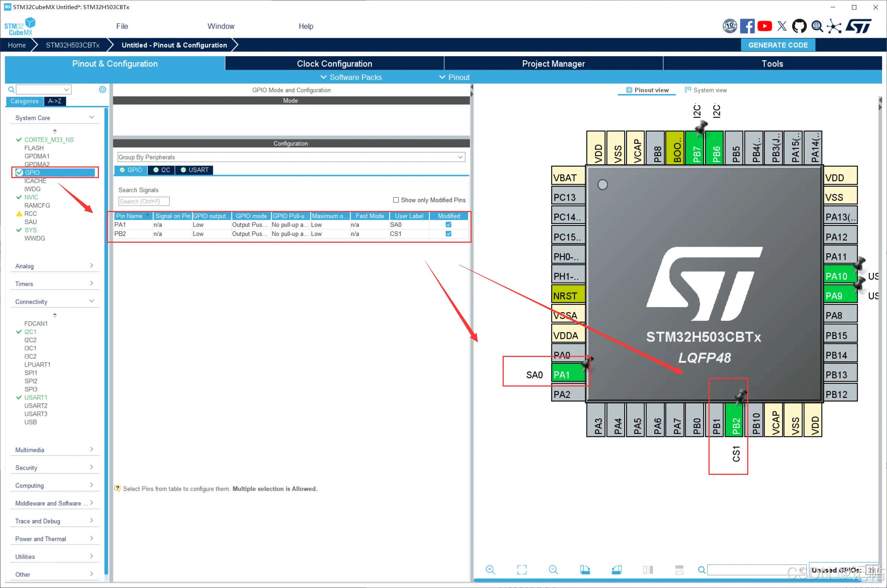Go to Home breadcrumb
This screenshot has height=588, width=887.
(x=17, y=45)
